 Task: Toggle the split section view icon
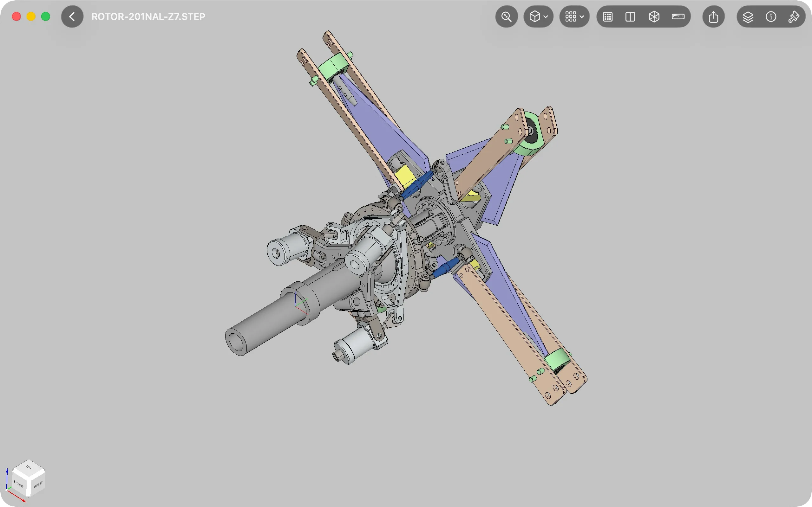coord(630,16)
